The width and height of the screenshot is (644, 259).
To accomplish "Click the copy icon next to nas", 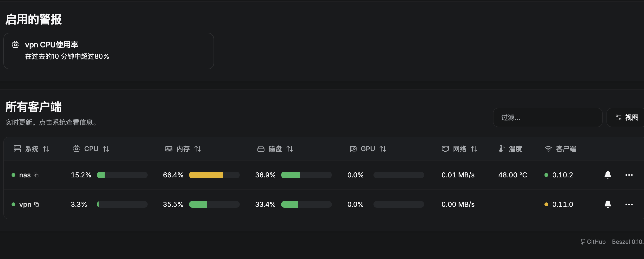I will tap(36, 175).
